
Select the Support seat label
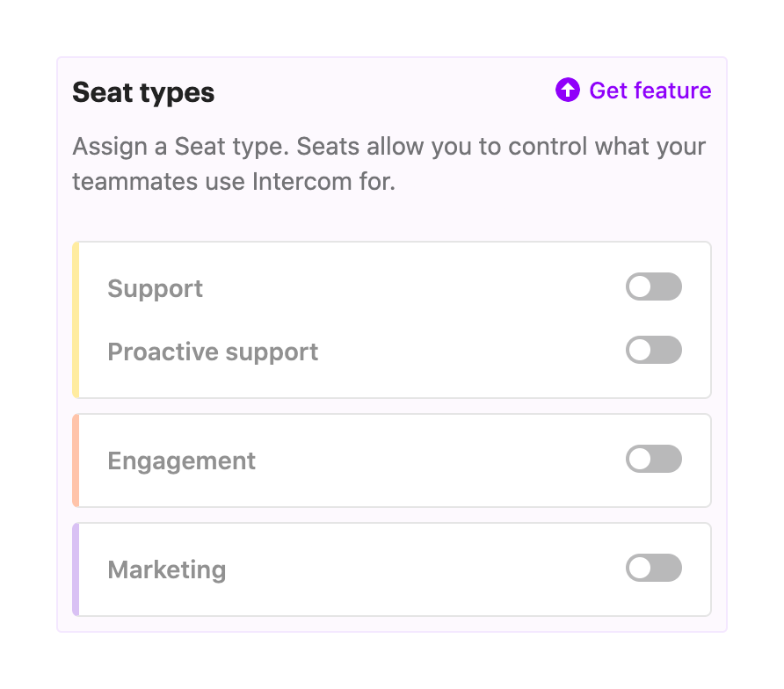[155, 287]
